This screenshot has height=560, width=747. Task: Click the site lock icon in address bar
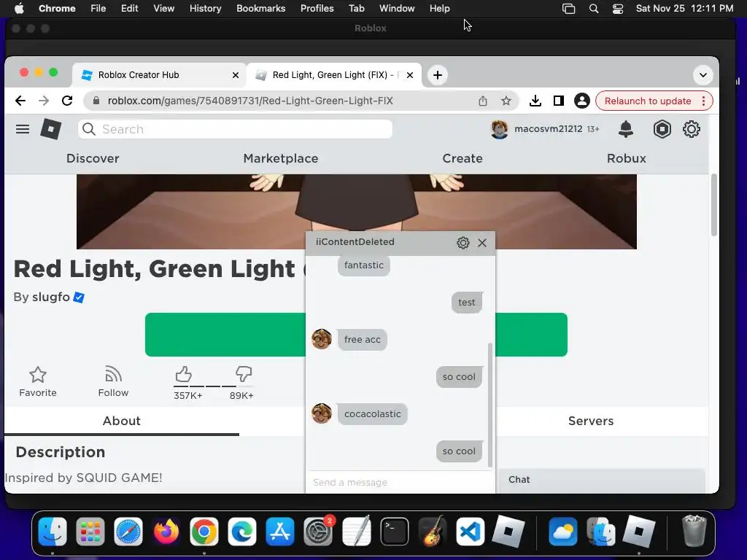(x=96, y=101)
